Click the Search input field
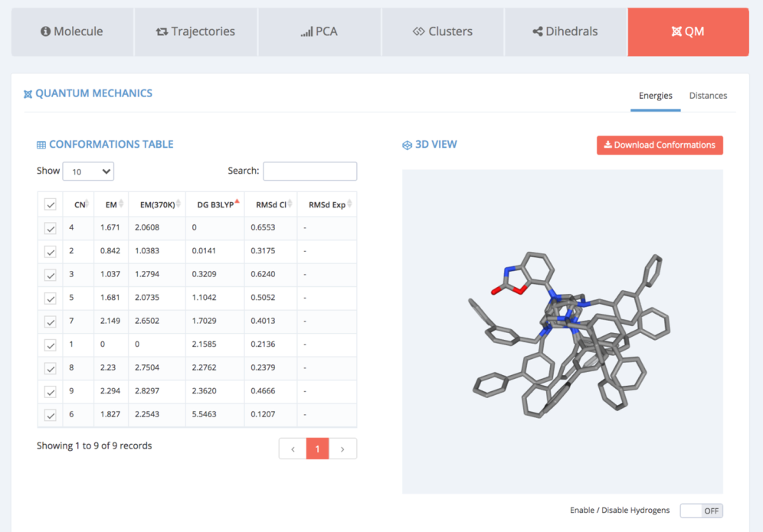This screenshot has width=763, height=532. click(x=309, y=171)
